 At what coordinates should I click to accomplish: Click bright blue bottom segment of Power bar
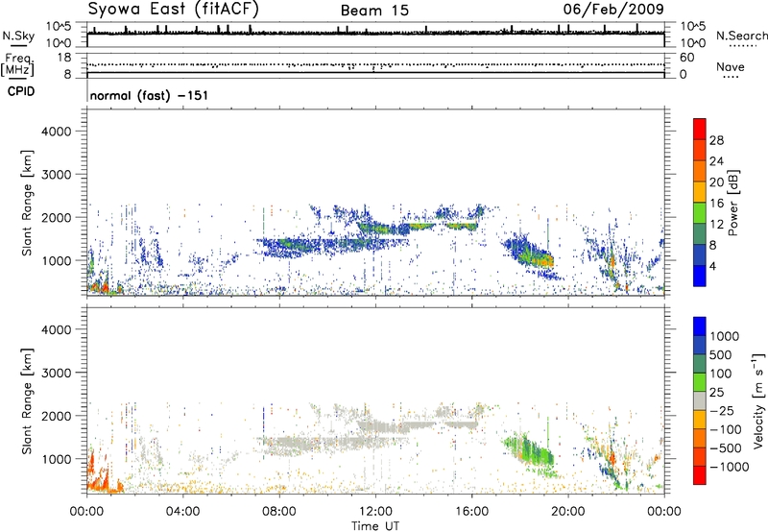[700, 276]
